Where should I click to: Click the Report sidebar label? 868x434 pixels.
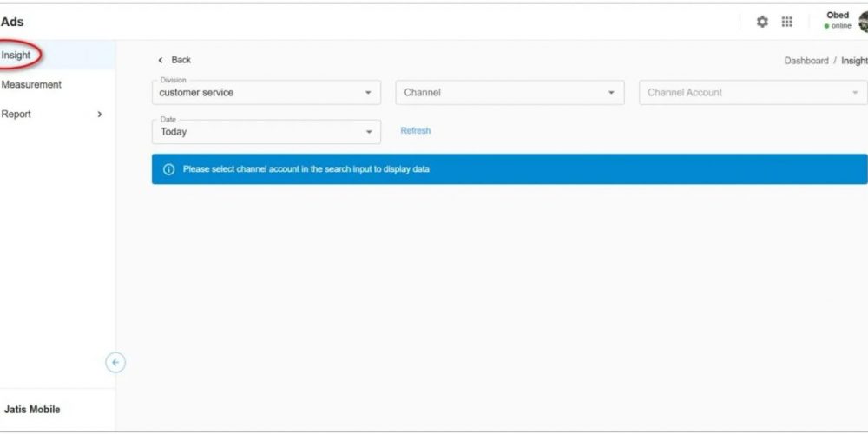[x=16, y=115]
